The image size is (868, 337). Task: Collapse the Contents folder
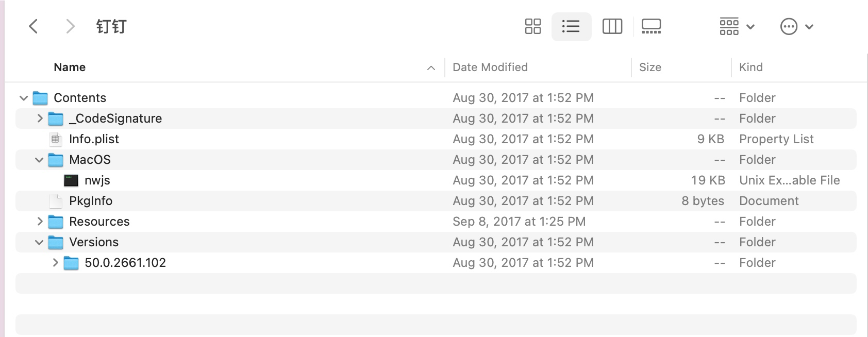coord(24,98)
